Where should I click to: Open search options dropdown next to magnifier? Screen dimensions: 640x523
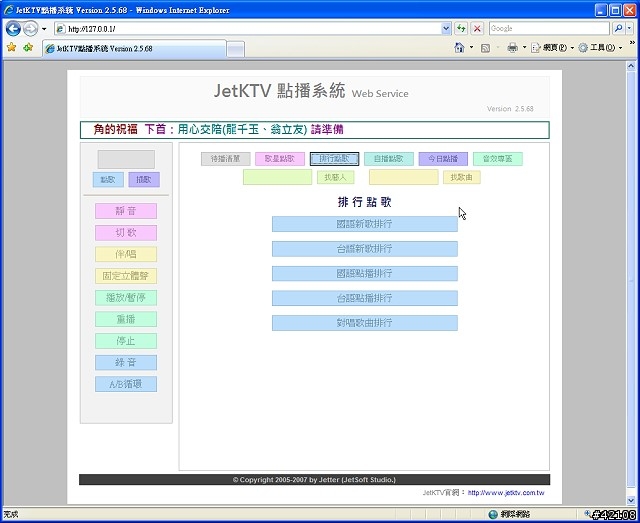[x=629, y=28]
